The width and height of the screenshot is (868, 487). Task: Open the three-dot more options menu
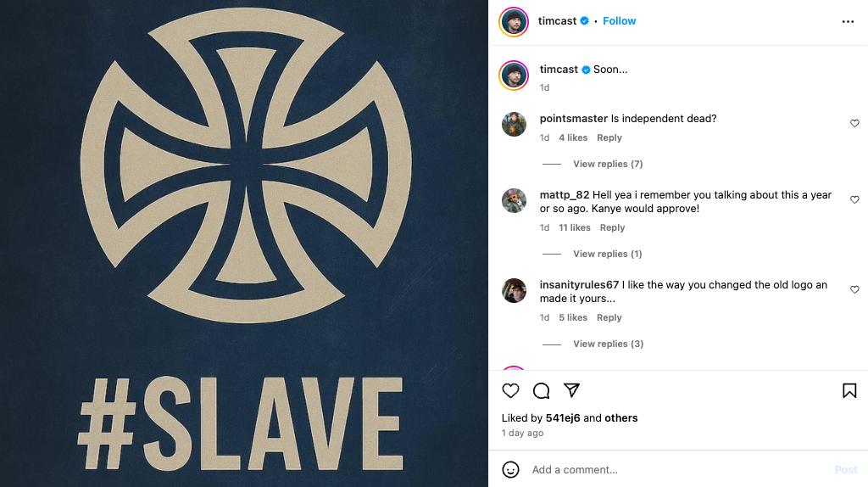[x=848, y=21]
